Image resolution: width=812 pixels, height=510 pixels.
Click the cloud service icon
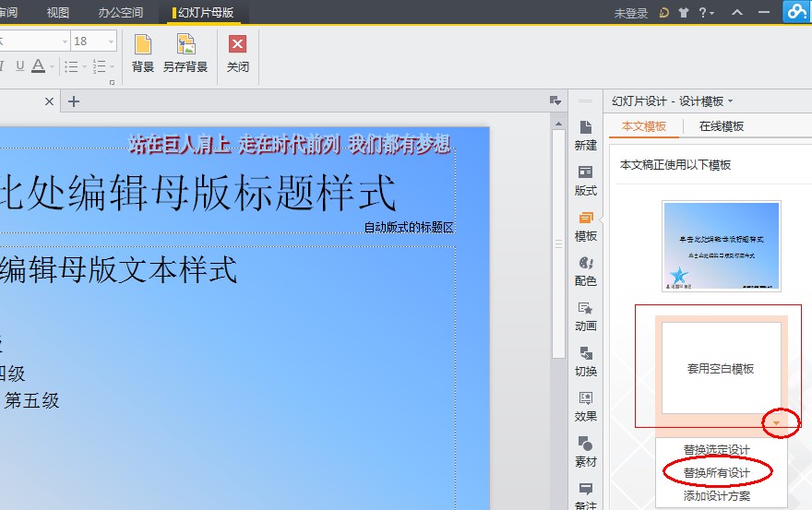[796, 11]
